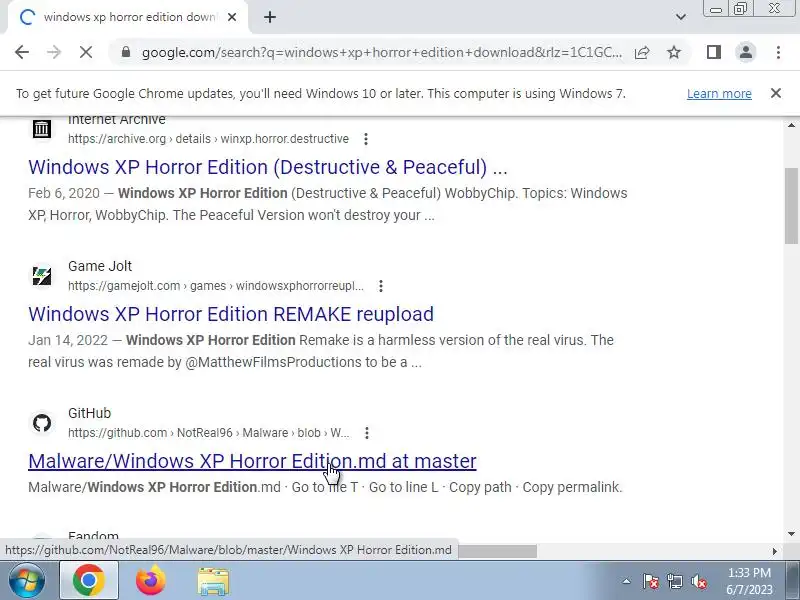Click the Chrome taskbar icon
The height and width of the screenshot is (600, 800).
pyautogui.click(x=89, y=581)
